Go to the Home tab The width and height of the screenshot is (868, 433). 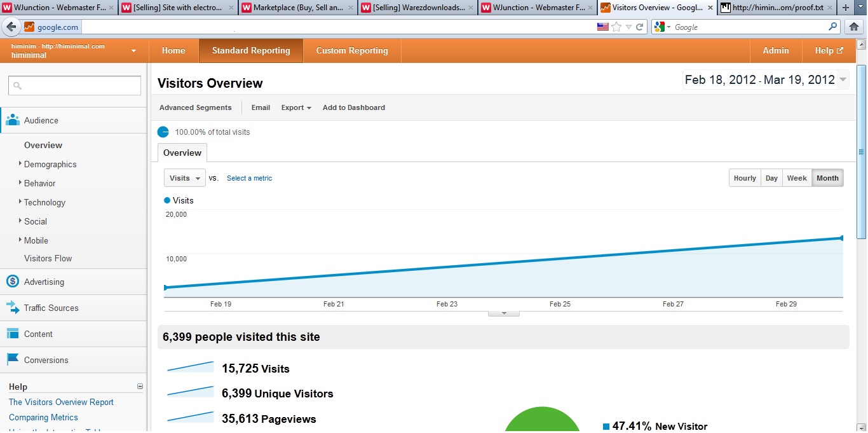(x=173, y=51)
